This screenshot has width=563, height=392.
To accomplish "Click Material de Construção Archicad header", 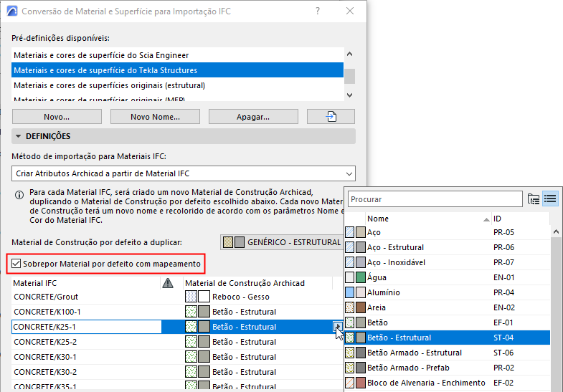I will click(257, 283).
